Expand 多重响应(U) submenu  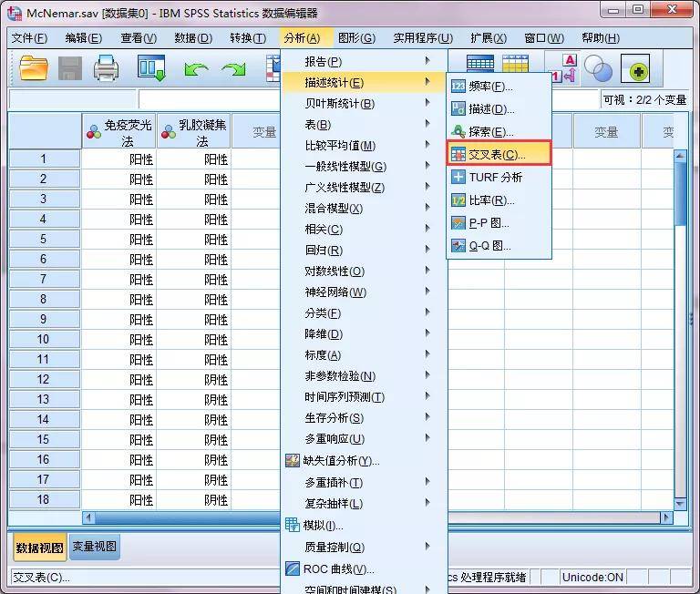coord(364,439)
